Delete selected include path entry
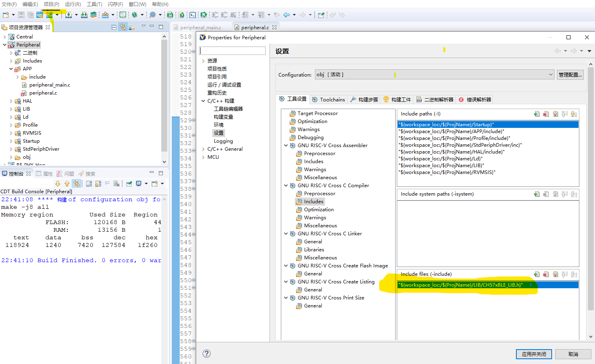Viewport: 595px width, 364px height. tap(546, 114)
